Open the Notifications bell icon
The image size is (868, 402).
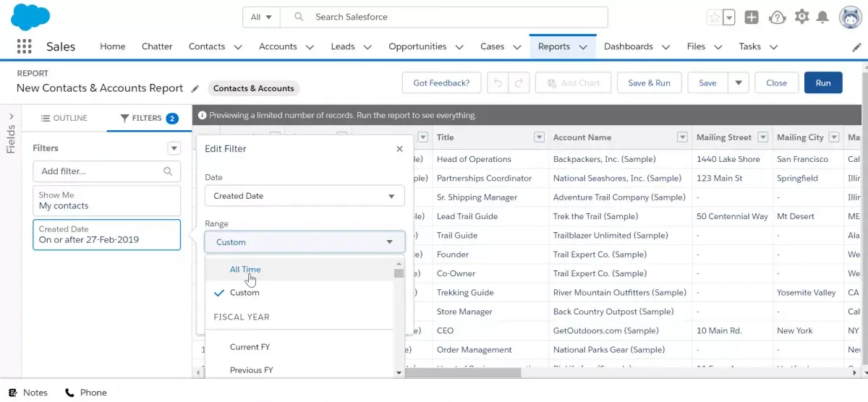point(822,17)
